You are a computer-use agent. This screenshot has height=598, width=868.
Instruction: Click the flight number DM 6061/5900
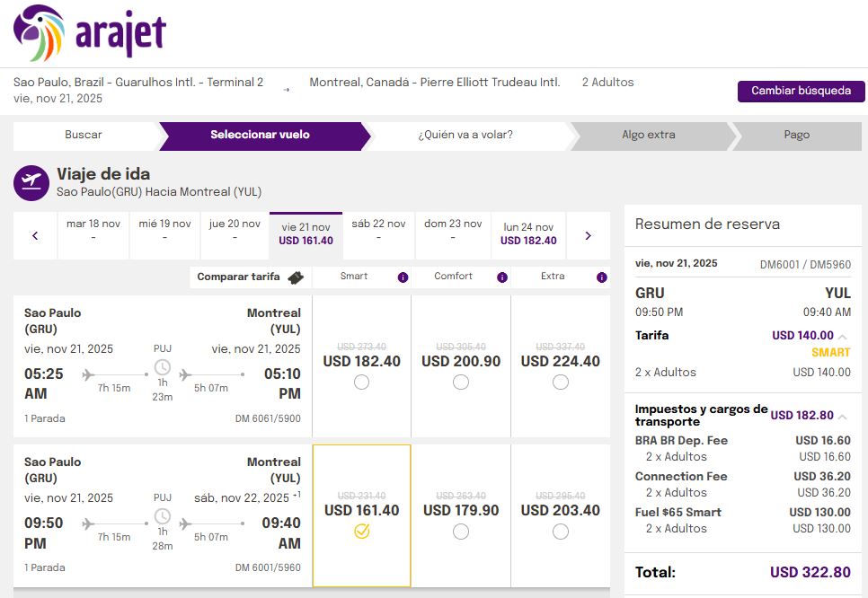click(x=268, y=418)
